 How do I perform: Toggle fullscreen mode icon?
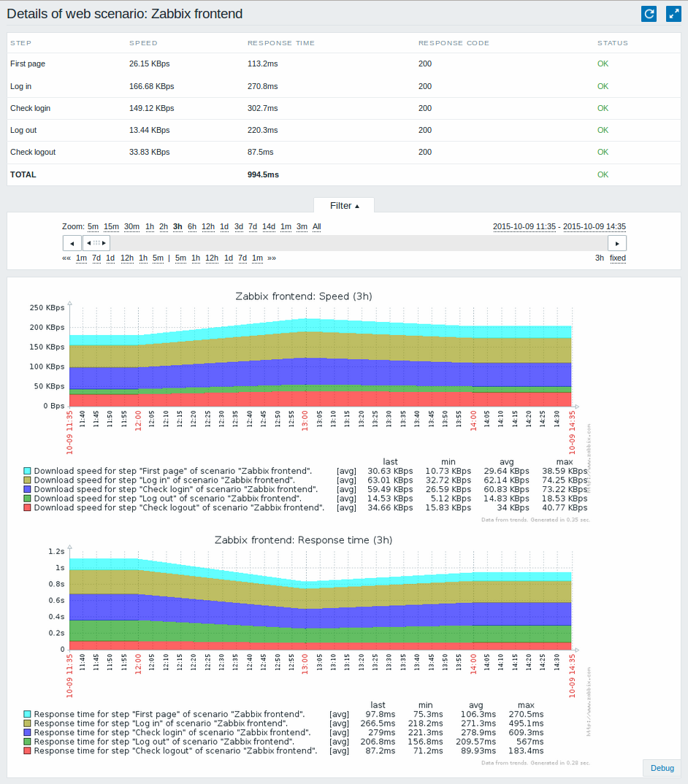(673, 14)
